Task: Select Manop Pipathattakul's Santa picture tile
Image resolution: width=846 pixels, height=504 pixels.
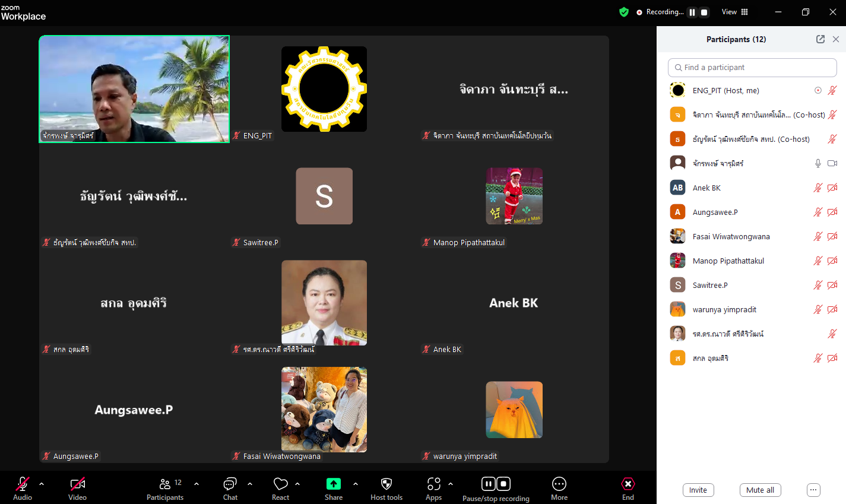Action: [x=514, y=196]
